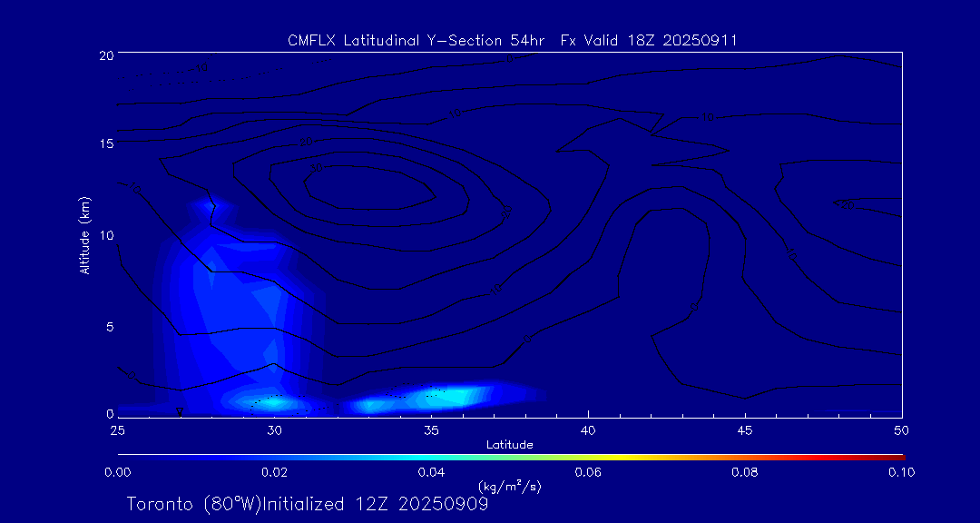Screen dimensions: 980x523
Task: Click the 20 contour line label
Action: 307,143
